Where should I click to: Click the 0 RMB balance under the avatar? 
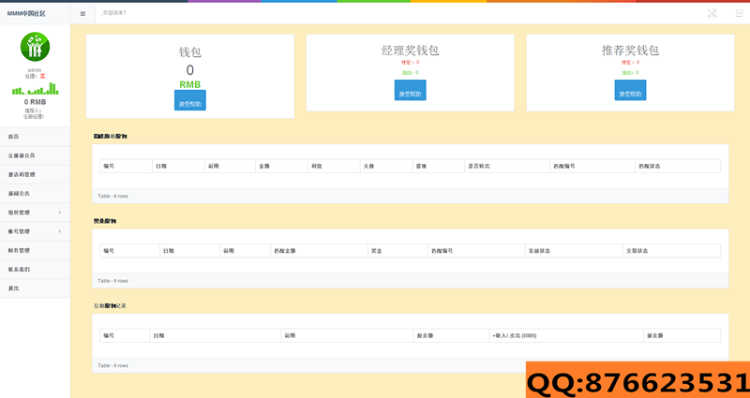point(35,102)
